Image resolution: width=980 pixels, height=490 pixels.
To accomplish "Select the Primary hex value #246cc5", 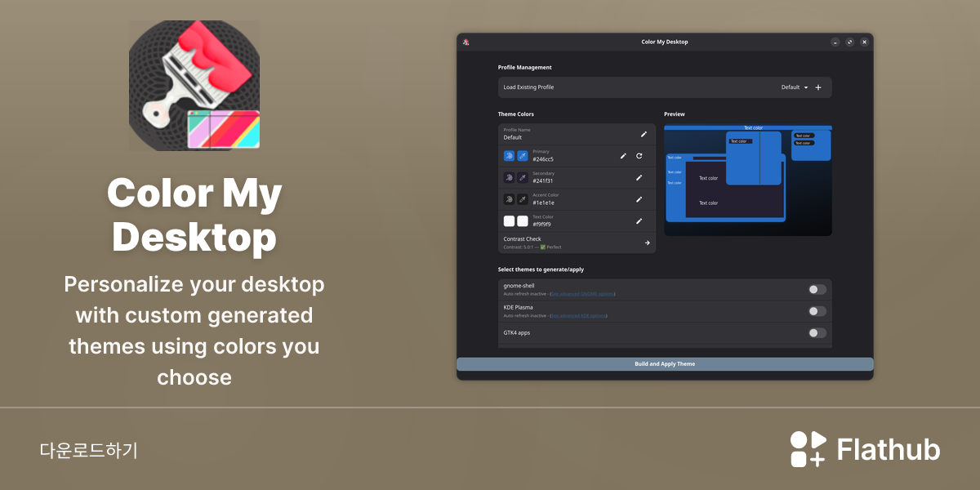I will (x=543, y=159).
